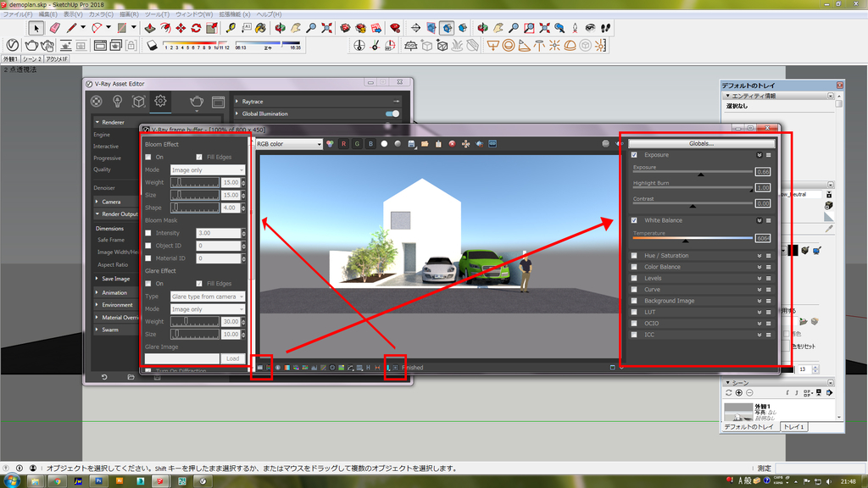Click the Glare Image path field
The width and height of the screenshot is (868, 488).
[x=182, y=358]
